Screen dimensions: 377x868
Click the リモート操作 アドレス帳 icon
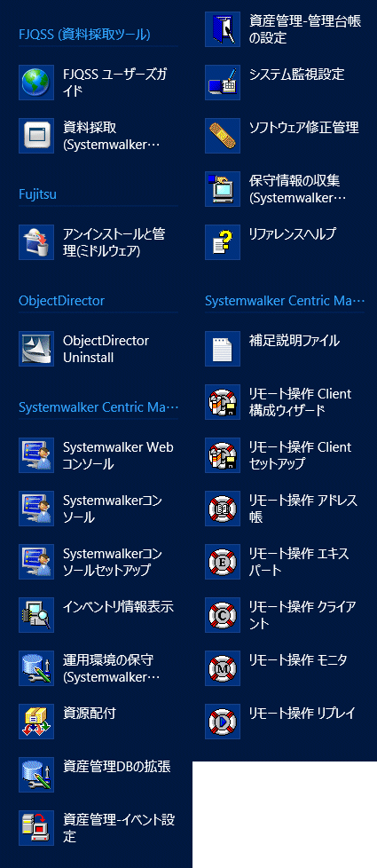pos(223,509)
